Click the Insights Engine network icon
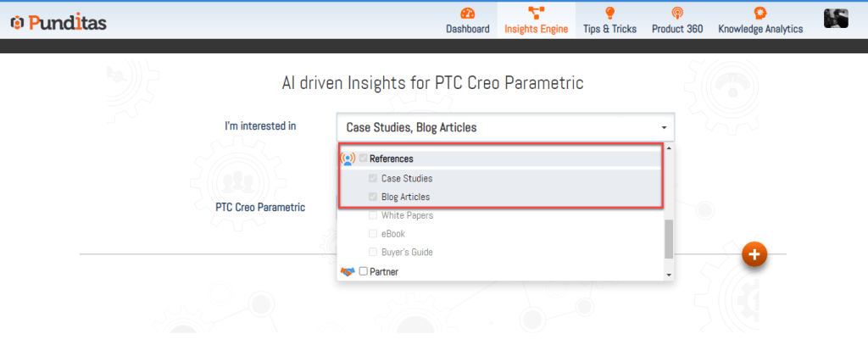The width and height of the screenshot is (868, 345). tap(536, 13)
